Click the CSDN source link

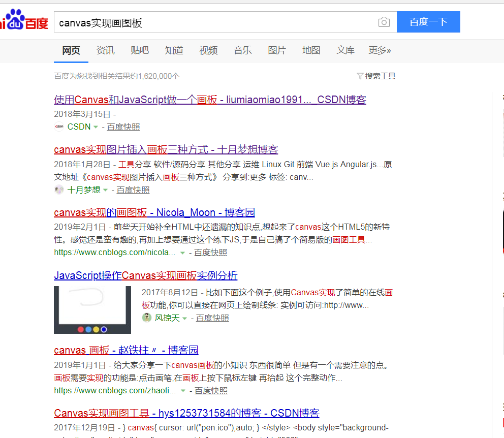click(x=79, y=127)
